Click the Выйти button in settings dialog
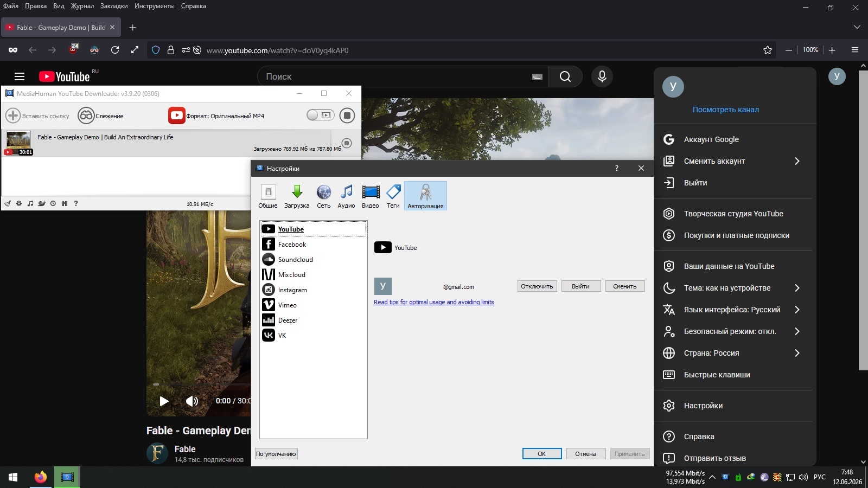The width and height of the screenshot is (868, 488). pyautogui.click(x=580, y=286)
